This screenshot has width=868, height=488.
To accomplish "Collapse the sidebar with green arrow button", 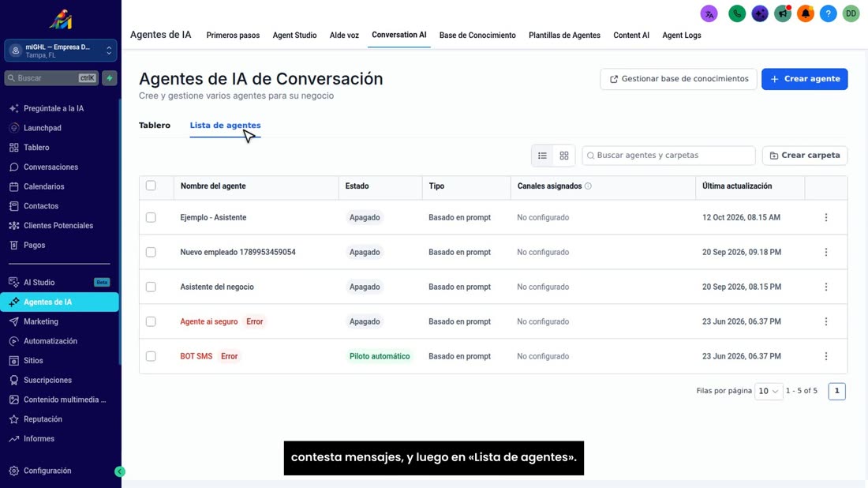I will [120, 471].
